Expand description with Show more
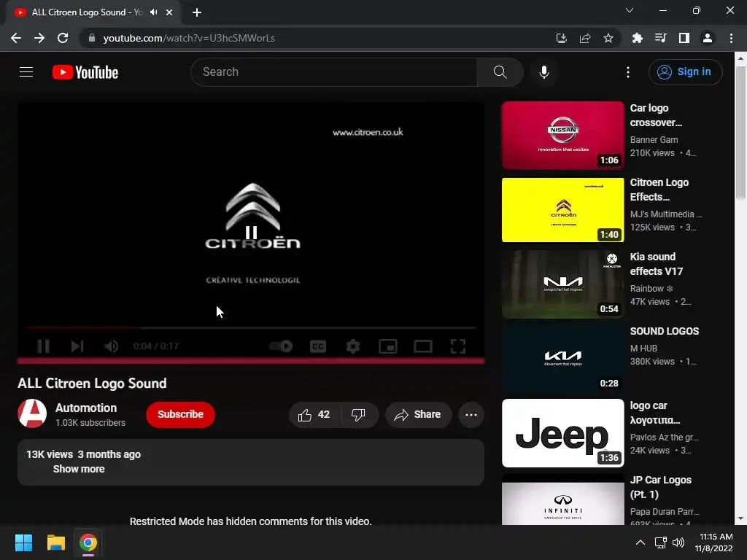 tap(79, 469)
